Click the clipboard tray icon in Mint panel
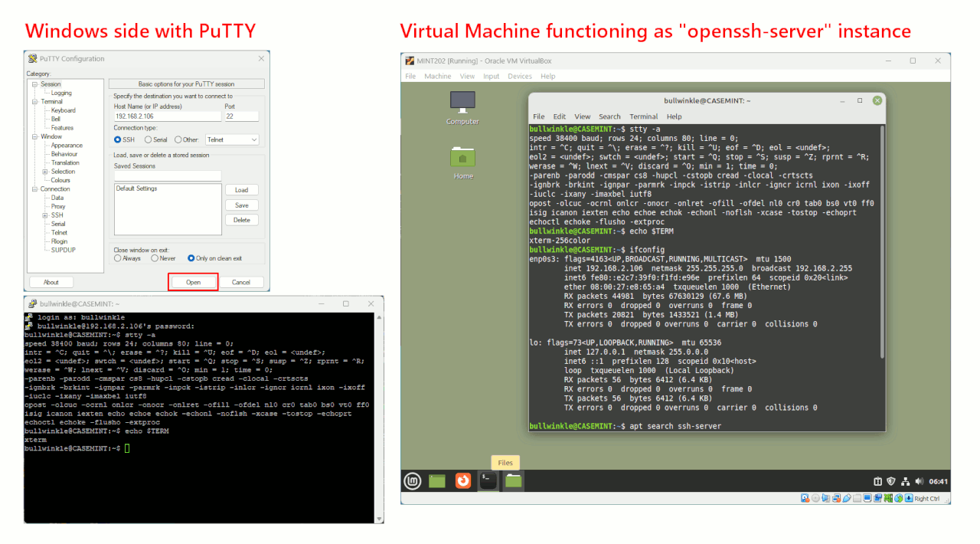This screenshot has height=544, width=980. tap(878, 481)
